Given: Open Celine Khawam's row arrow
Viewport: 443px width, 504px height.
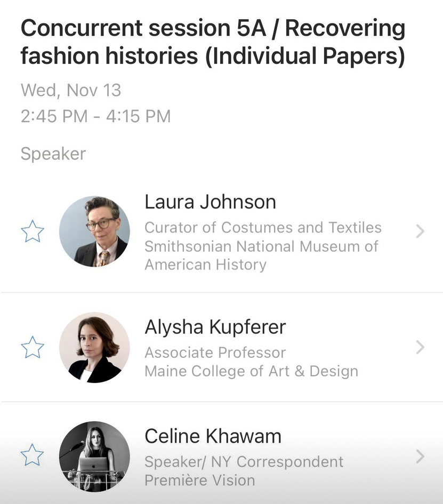Looking at the screenshot, I should pyautogui.click(x=420, y=456).
